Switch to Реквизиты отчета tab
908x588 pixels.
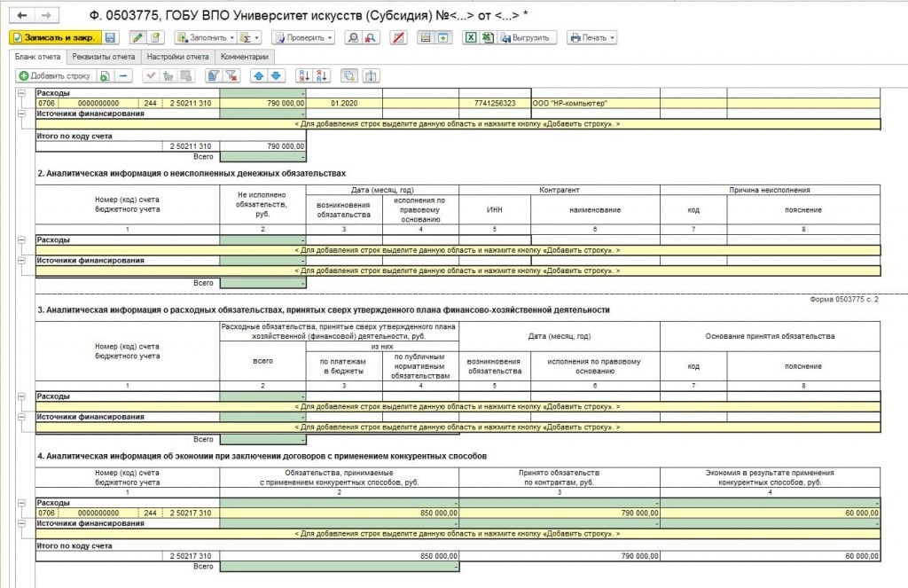click(104, 57)
